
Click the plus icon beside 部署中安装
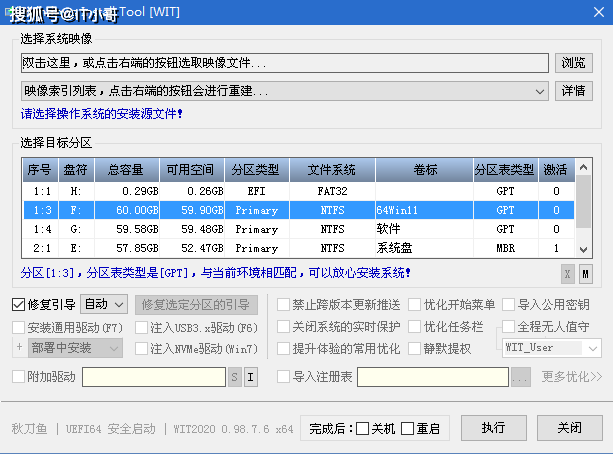click(x=19, y=347)
